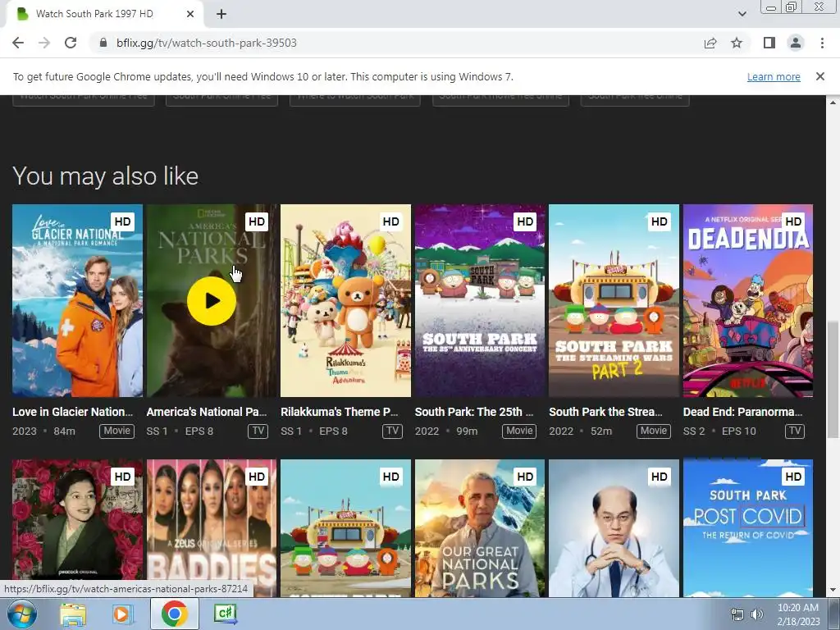Click the scrollbar down arrow

[x=833, y=591]
